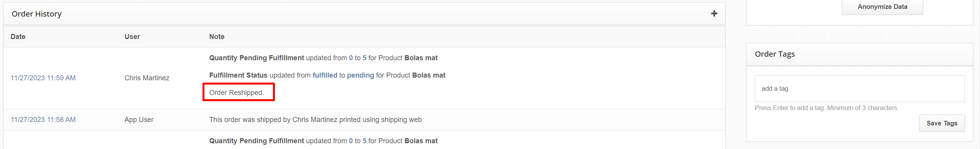The image size is (980, 149).
Task: Expand Order History with the plus icon
Action: [x=714, y=14]
